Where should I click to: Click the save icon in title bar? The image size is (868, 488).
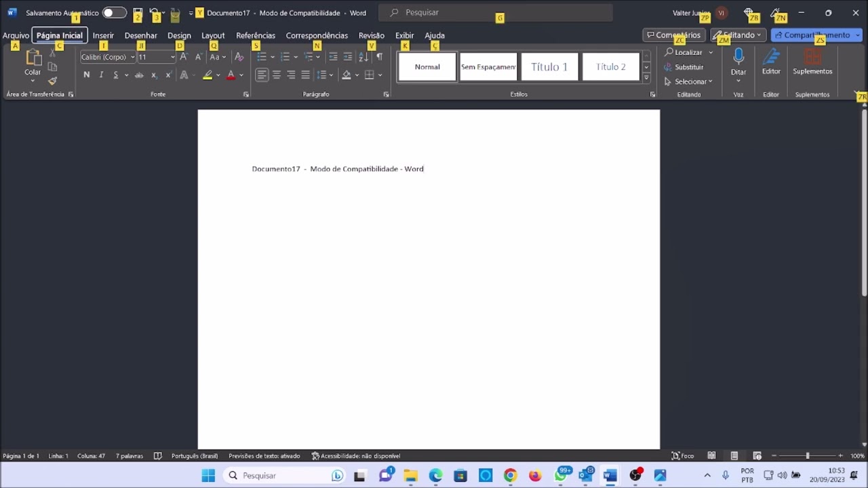click(x=138, y=13)
